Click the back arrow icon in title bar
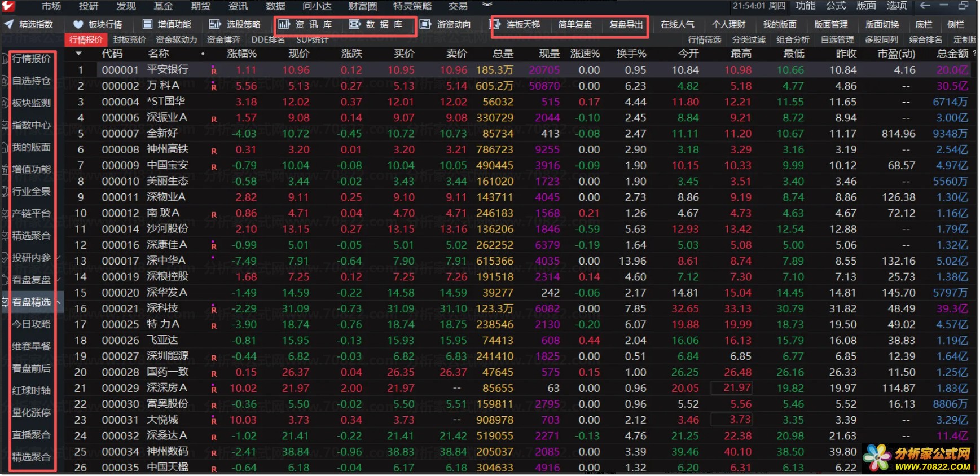Screen dimensions: 980x476 click(925, 6)
